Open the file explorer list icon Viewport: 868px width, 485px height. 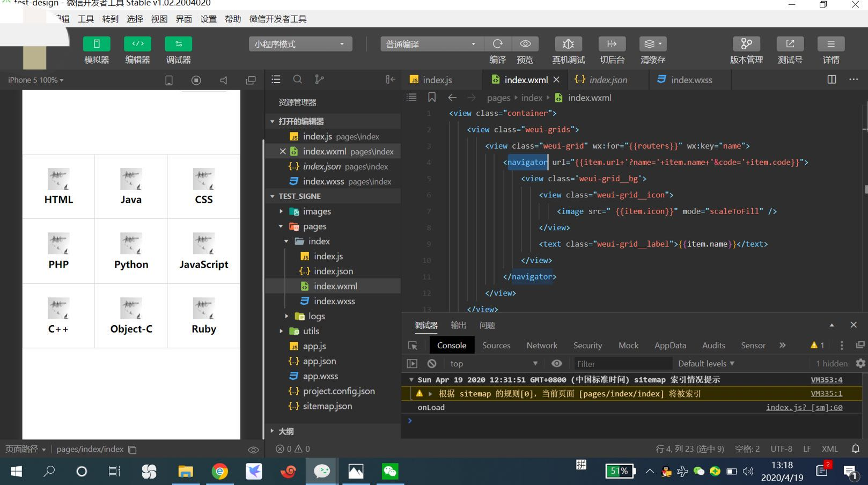(276, 79)
